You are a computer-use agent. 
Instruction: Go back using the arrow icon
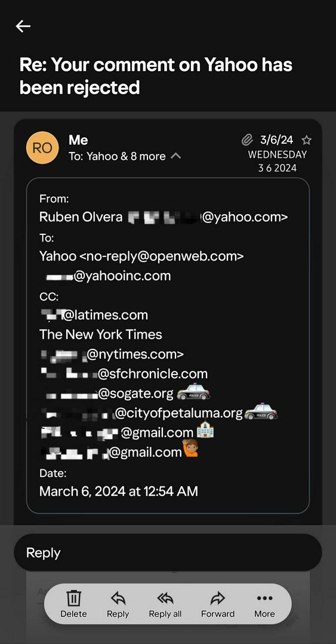point(23,26)
